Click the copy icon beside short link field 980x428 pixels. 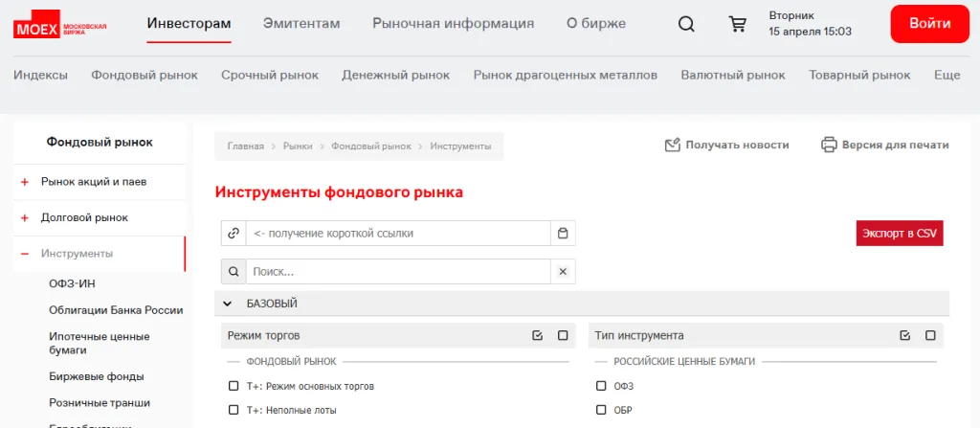click(563, 234)
